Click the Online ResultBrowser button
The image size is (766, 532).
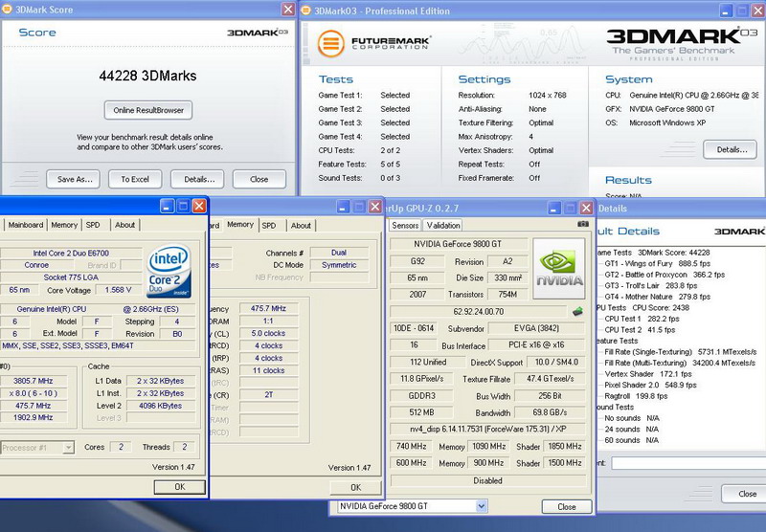point(148,110)
